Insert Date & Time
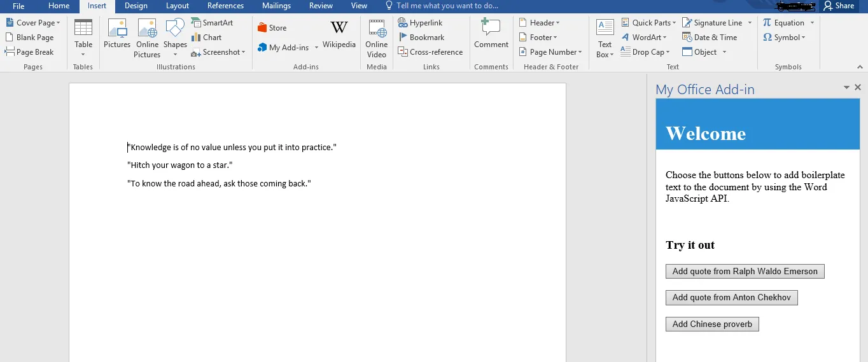 [710, 37]
